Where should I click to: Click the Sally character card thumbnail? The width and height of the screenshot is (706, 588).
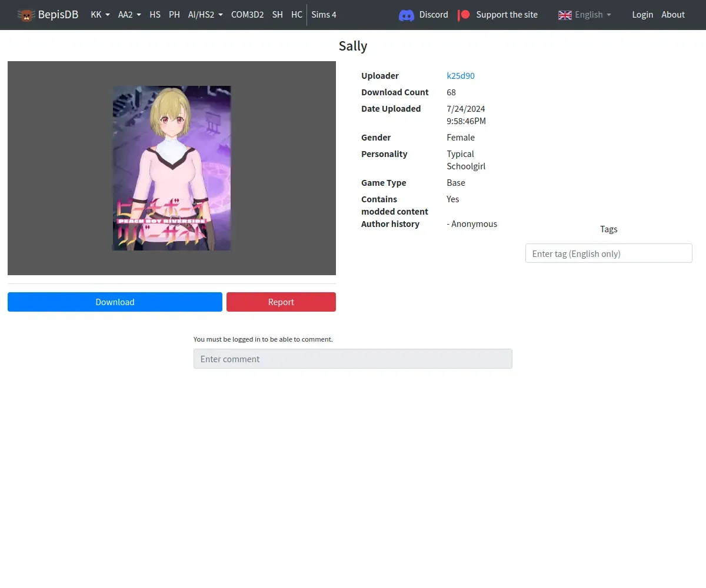click(x=172, y=168)
